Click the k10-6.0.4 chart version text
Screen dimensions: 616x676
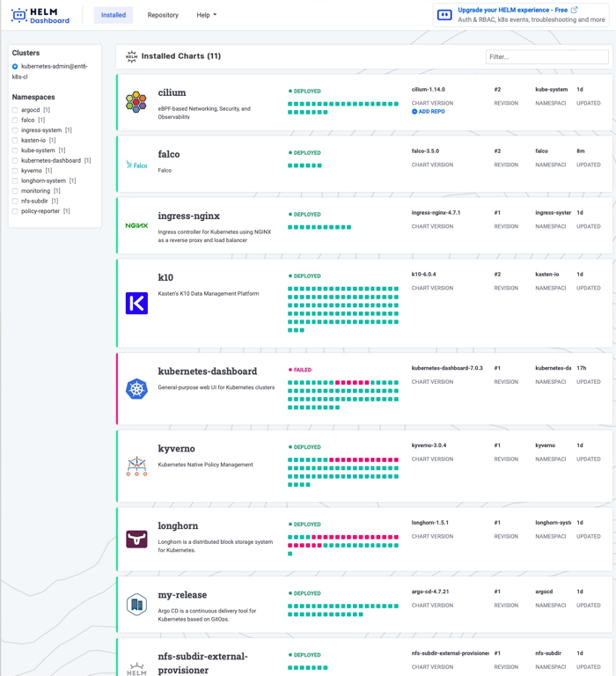click(424, 275)
